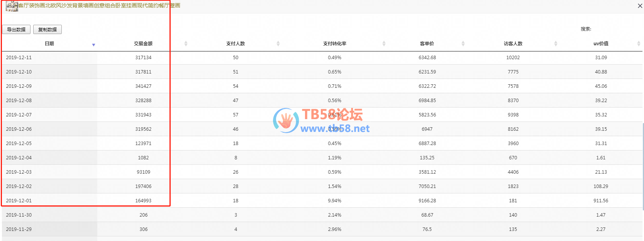
Task: Select the 911.56 uv value cell
Action: coord(601,201)
